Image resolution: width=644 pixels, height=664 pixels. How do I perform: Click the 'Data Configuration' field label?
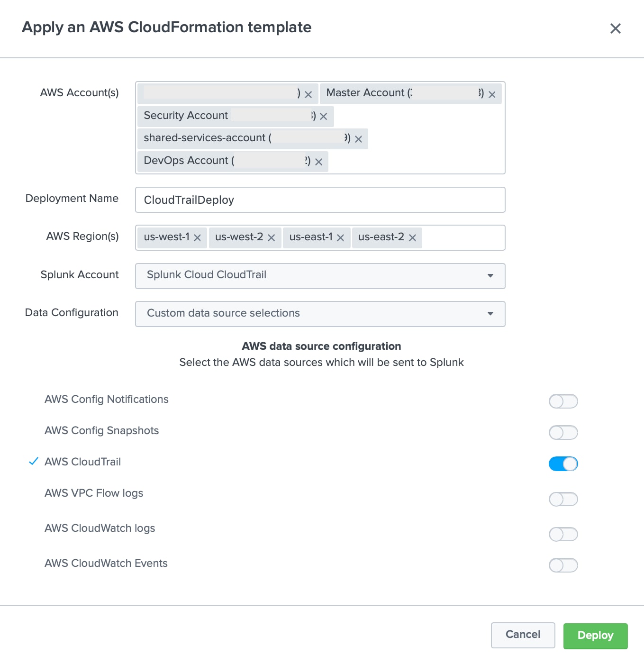[72, 312]
